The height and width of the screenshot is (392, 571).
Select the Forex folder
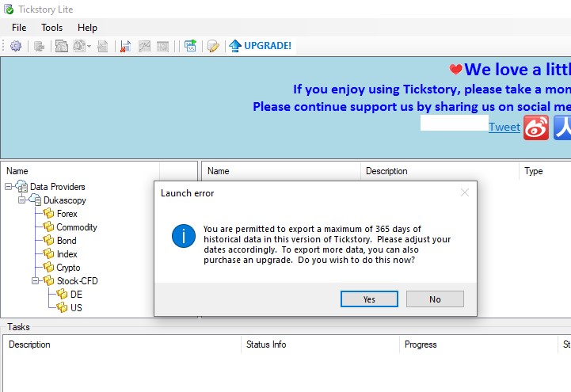pos(67,214)
